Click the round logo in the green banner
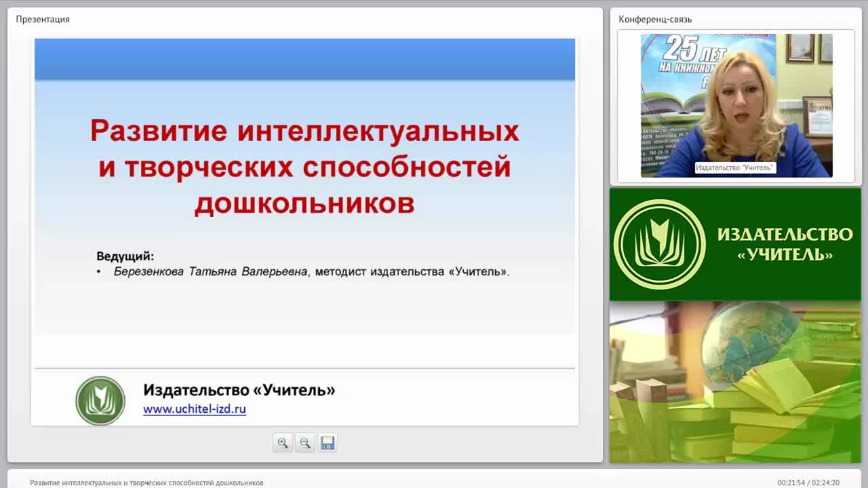This screenshot has width=868, height=488. click(x=659, y=244)
